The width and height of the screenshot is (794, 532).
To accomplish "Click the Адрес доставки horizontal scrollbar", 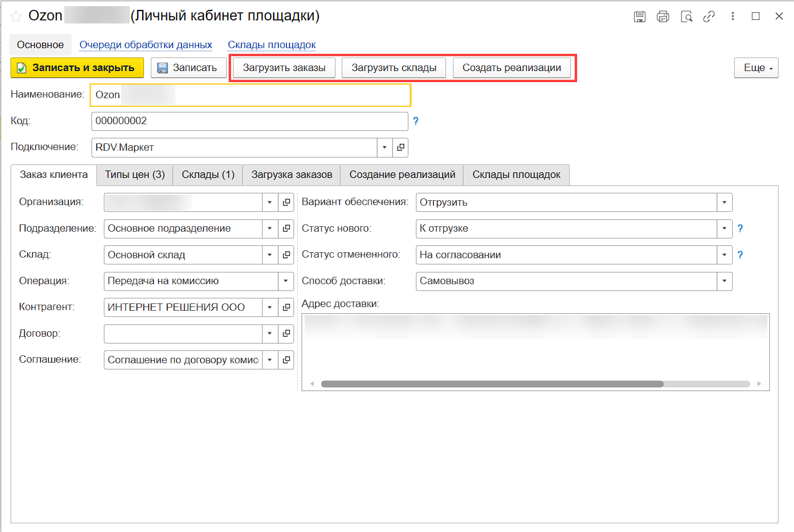I will coord(492,384).
